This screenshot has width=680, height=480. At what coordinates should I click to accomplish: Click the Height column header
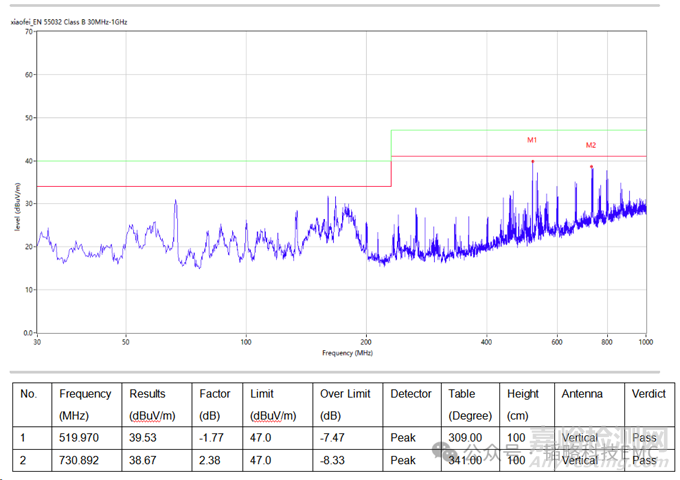[522, 394]
